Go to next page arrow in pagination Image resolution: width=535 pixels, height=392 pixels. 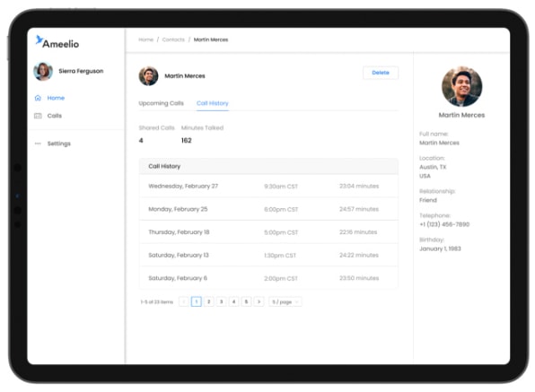[x=259, y=301]
